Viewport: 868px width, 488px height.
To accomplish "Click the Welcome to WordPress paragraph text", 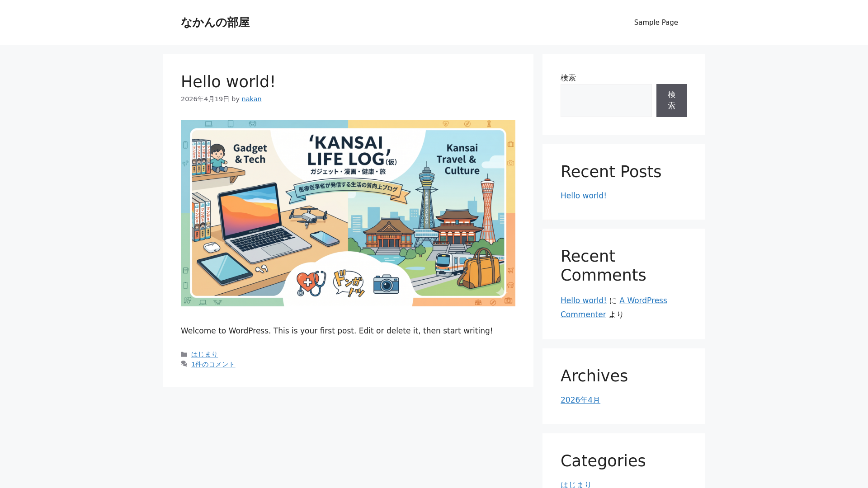I will [x=337, y=331].
